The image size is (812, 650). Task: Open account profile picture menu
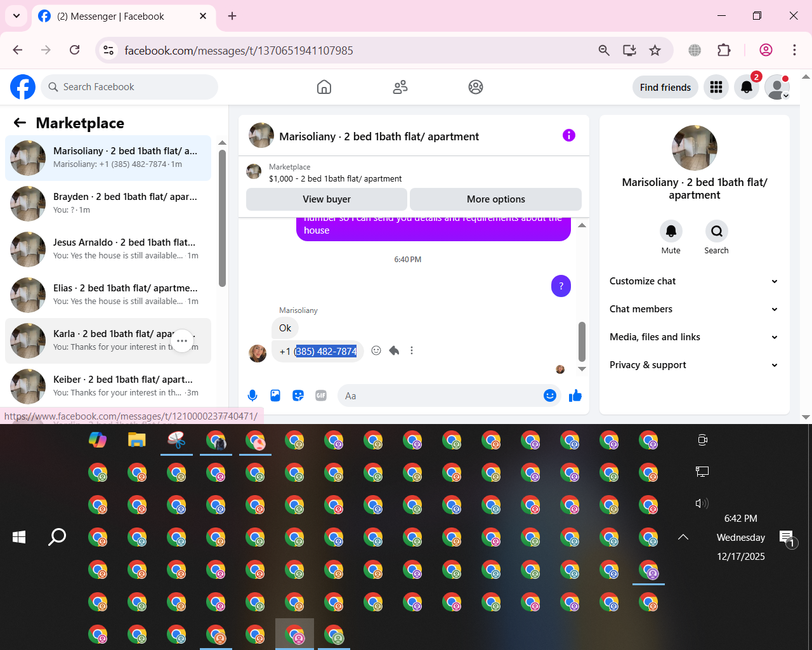coord(777,87)
